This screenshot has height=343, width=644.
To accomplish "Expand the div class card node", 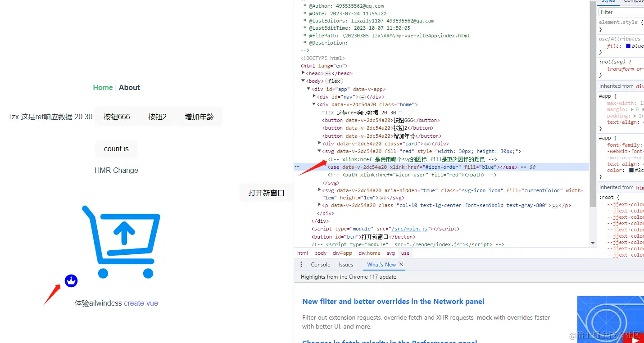I will tap(319, 143).
